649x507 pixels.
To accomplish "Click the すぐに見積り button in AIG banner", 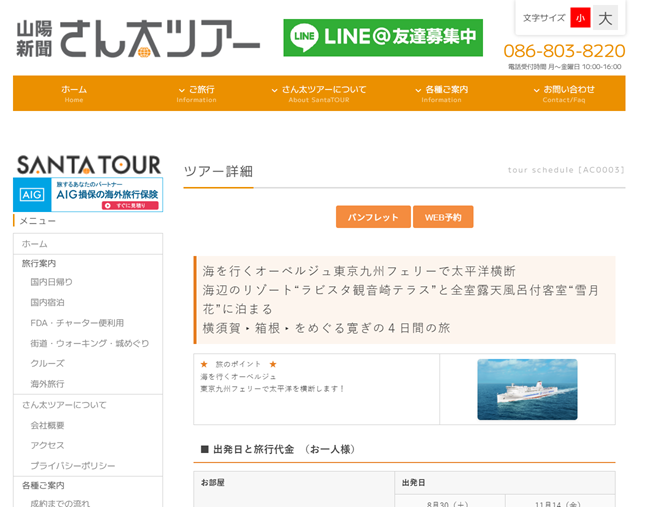I will (x=130, y=205).
